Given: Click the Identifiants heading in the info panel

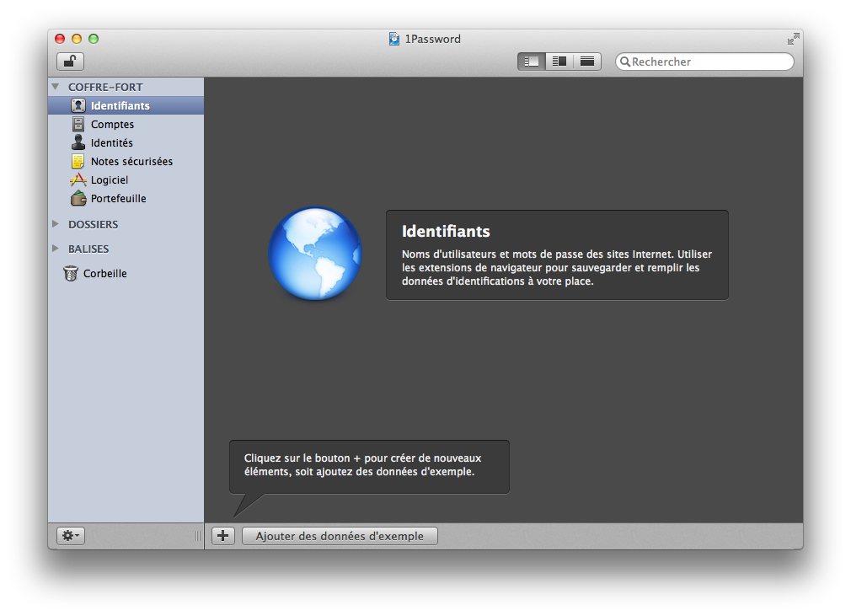Looking at the screenshot, I should tap(446, 231).
